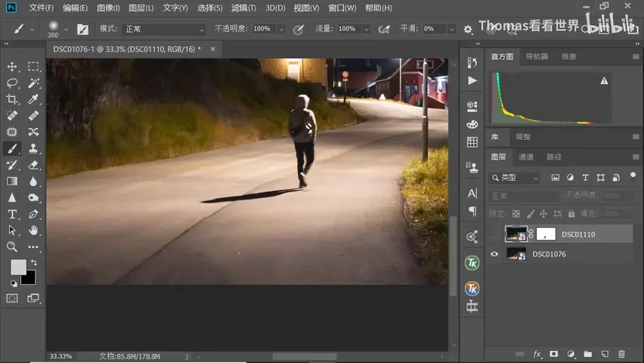644x363 pixels.
Task: Select the Lasso tool
Action: [12, 82]
